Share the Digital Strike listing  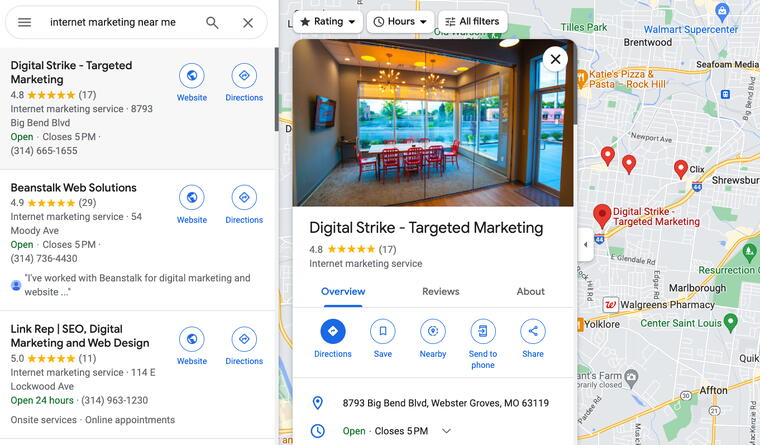click(533, 332)
